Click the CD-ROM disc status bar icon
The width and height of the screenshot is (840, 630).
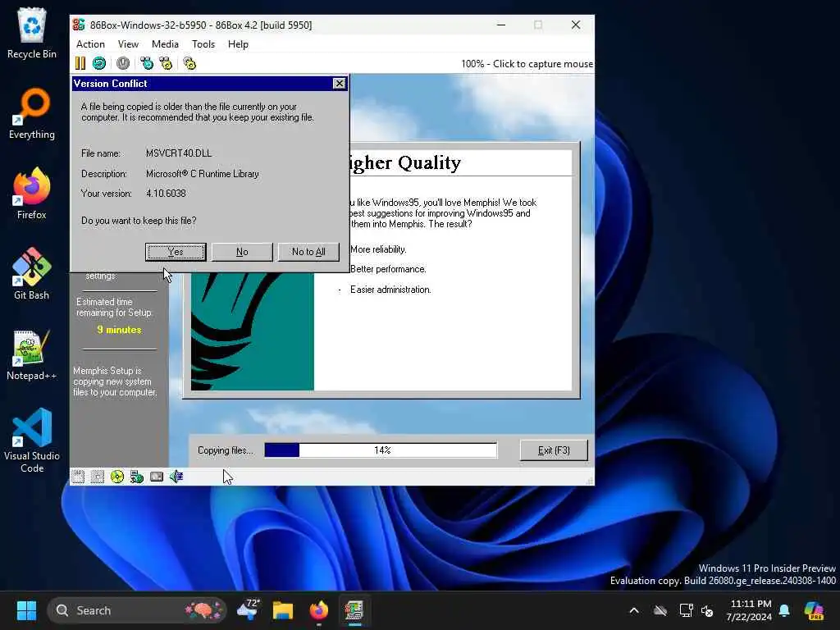click(x=116, y=477)
